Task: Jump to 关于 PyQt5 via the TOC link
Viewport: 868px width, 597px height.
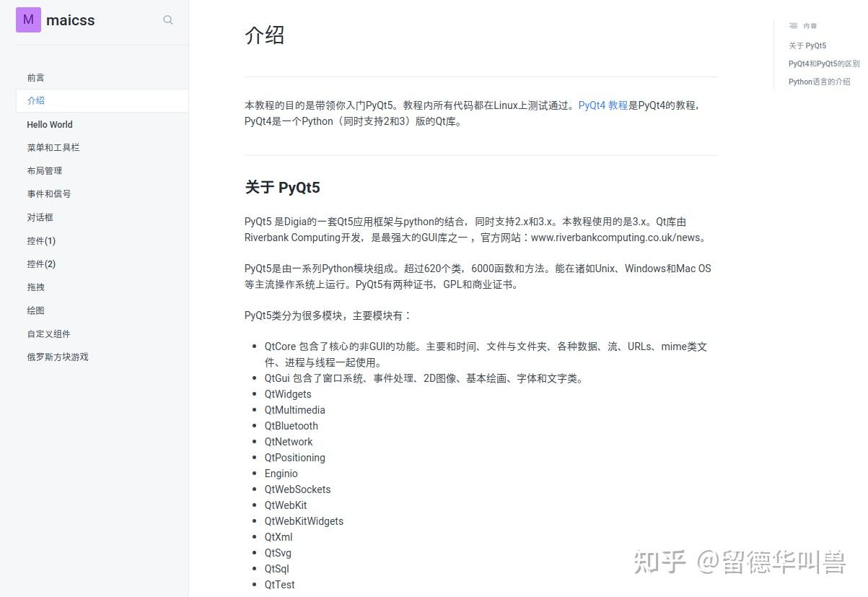Action: tap(807, 45)
